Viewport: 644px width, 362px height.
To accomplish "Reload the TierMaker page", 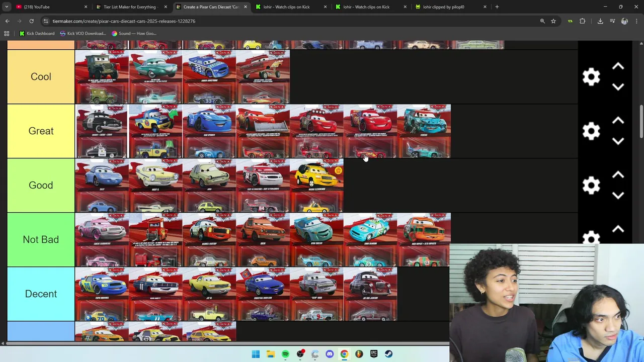I will pos(31,21).
